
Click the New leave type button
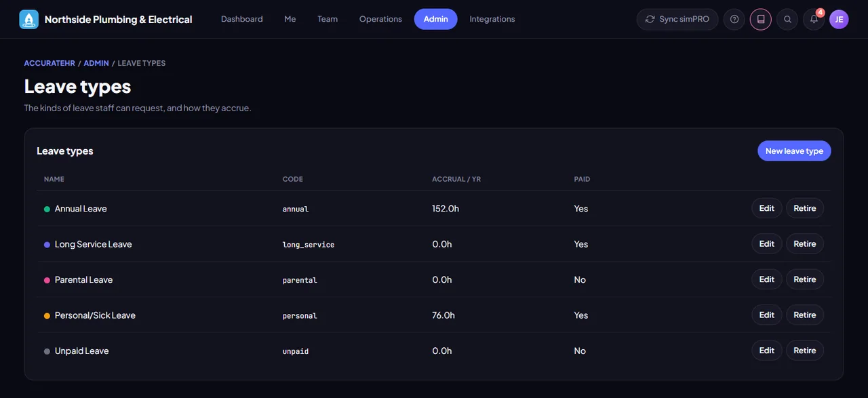coord(794,151)
